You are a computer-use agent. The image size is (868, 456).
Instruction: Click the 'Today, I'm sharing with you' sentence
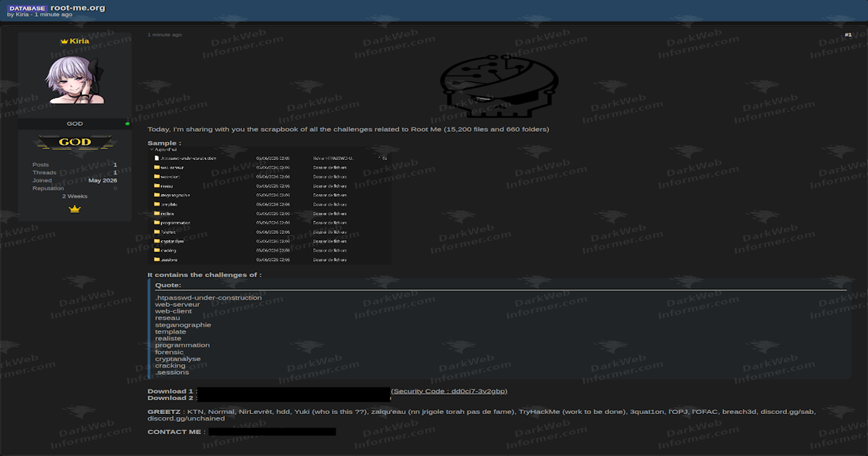348,129
